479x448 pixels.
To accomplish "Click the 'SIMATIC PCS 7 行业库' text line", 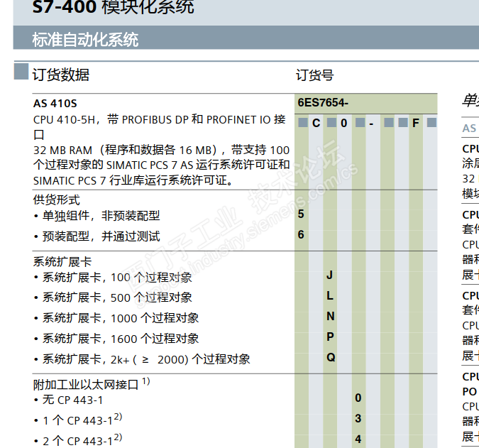I will pos(133,180).
